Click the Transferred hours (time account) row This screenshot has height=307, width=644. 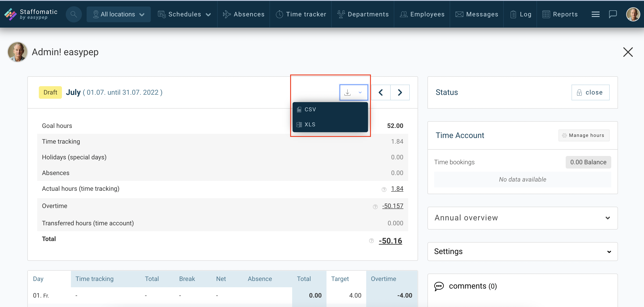[x=223, y=223]
